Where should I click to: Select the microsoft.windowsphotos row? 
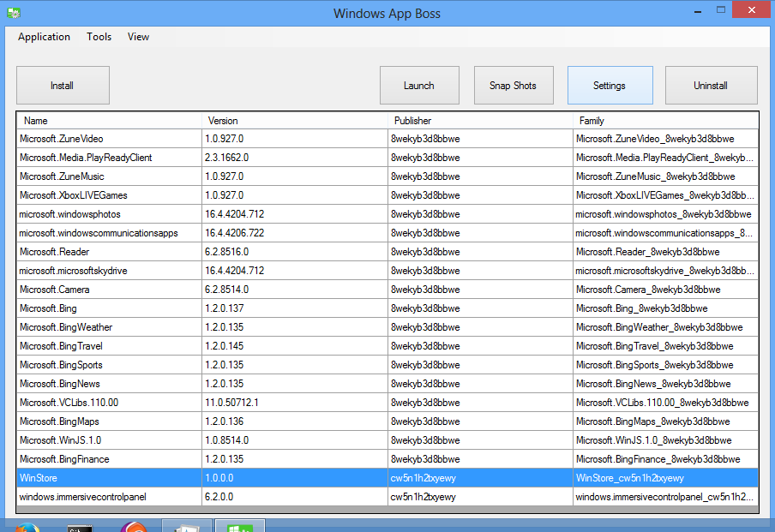(x=387, y=214)
